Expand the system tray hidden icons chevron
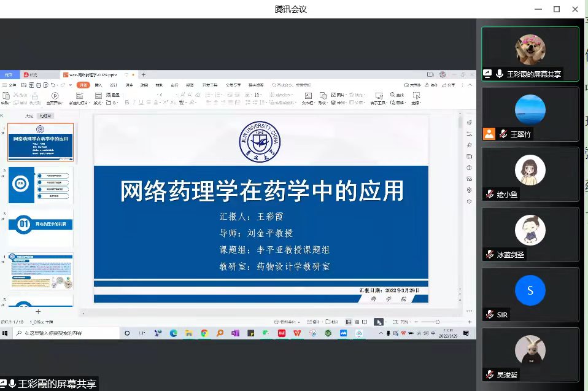This screenshot has height=391, width=588. (381, 333)
